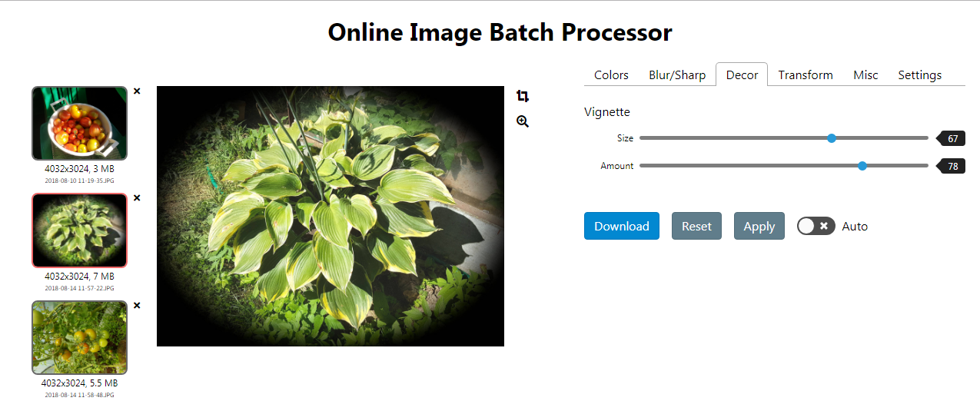Viewport: 980px width, 401px height.
Task: Open the Colors tab
Action: click(611, 75)
